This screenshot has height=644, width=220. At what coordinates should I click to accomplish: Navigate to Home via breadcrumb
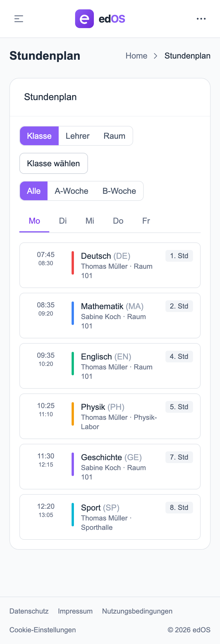point(136,56)
